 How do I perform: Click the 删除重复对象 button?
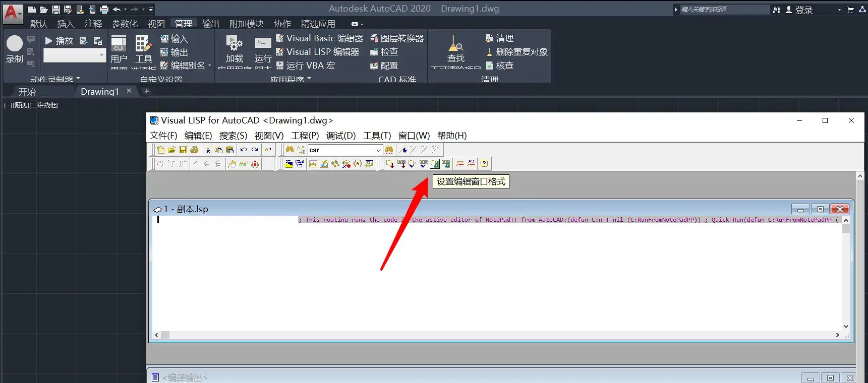tap(517, 52)
